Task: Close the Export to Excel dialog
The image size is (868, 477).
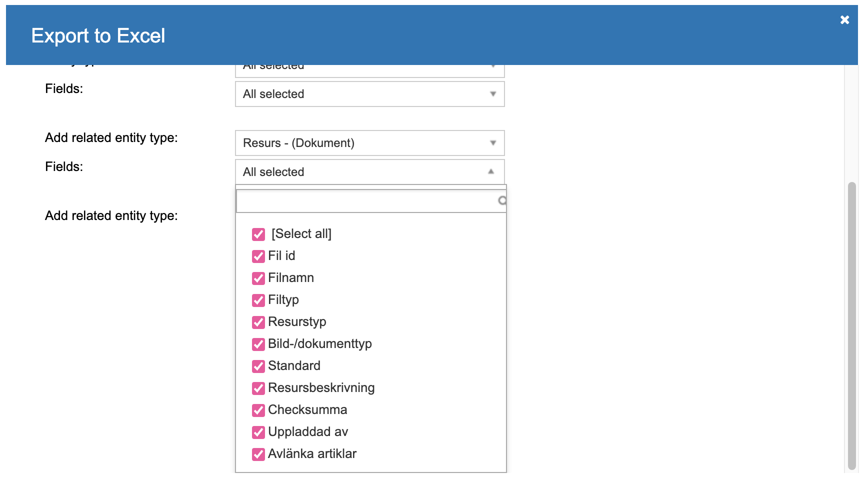Action: pyautogui.click(x=844, y=20)
